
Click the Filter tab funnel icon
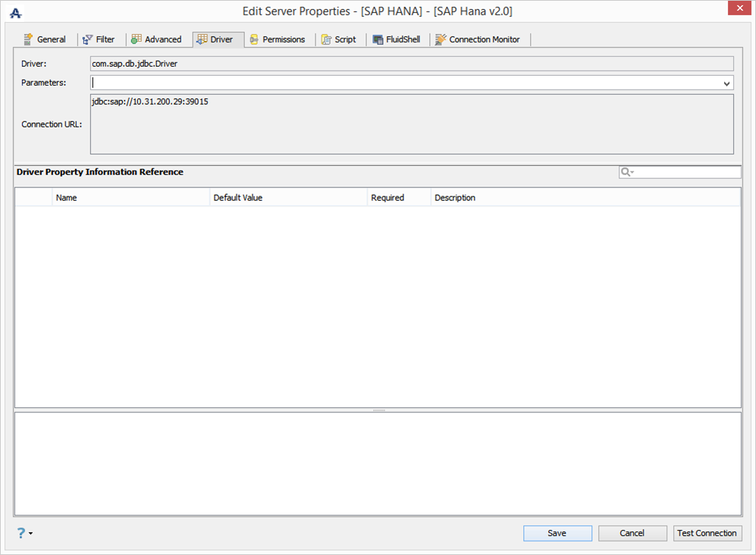click(x=87, y=39)
